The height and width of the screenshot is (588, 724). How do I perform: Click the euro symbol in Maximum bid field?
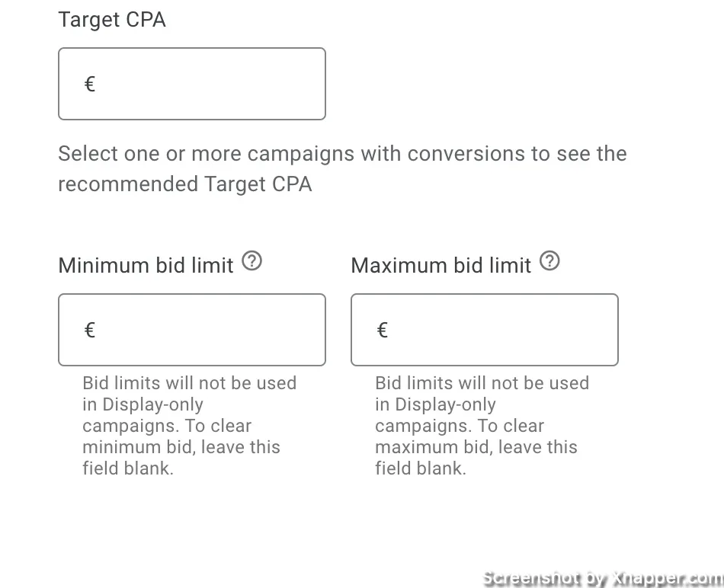(383, 330)
